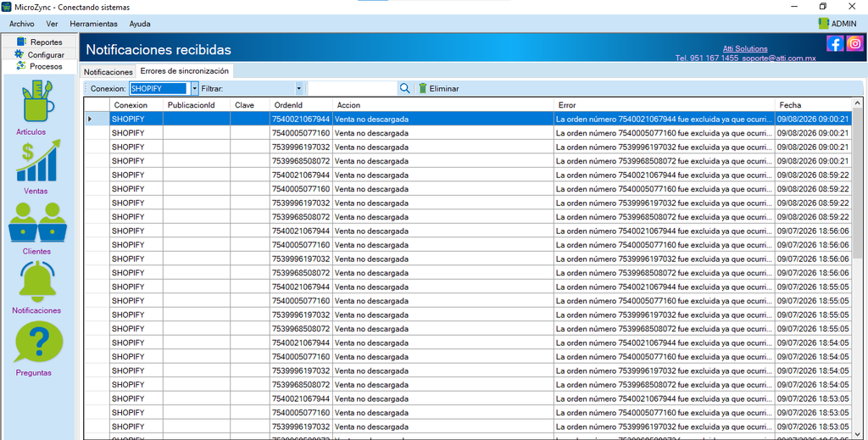Switch to the Notificaciones tab
This screenshot has width=868, height=440.
click(108, 72)
